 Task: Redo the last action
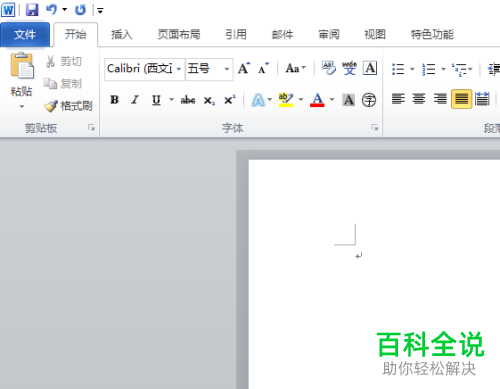80,10
